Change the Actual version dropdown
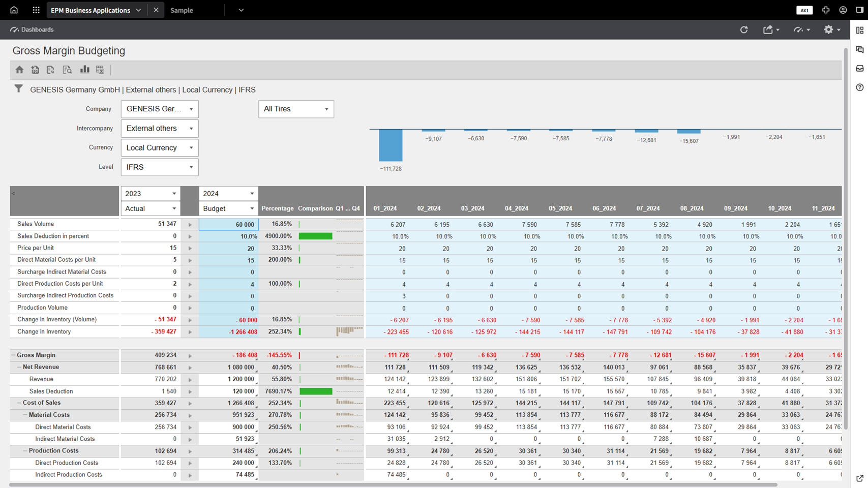 point(151,208)
